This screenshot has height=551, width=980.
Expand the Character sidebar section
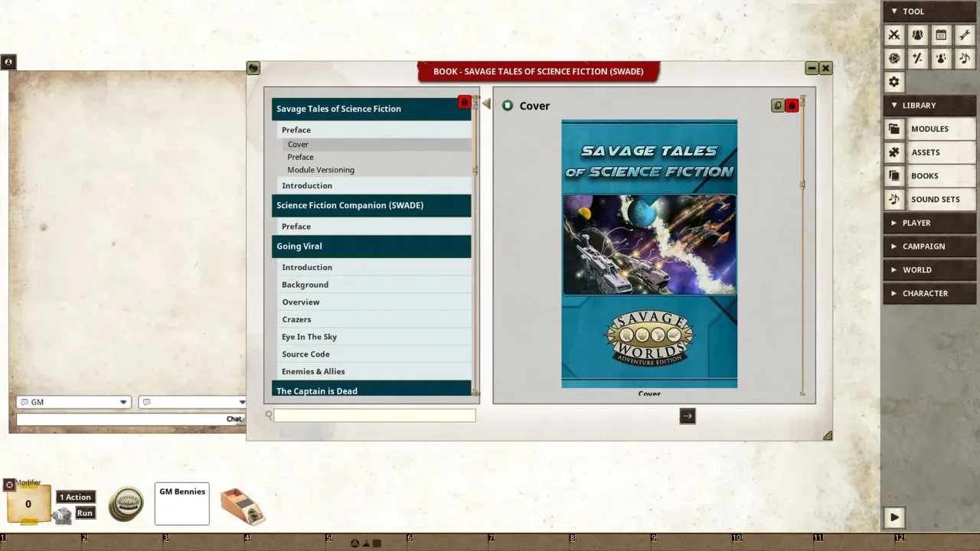tap(929, 293)
